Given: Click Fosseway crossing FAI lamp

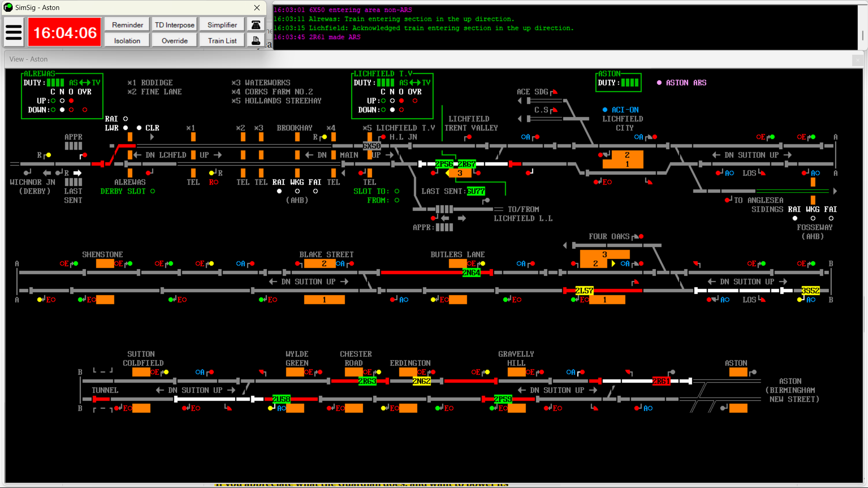Looking at the screenshot, I should coord(831,218).
